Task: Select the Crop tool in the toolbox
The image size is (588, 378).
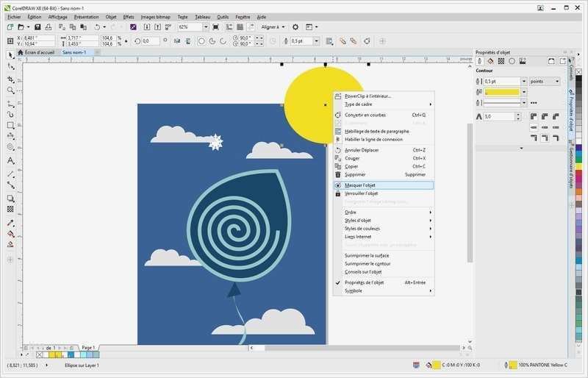Action: tap(10, 79)
